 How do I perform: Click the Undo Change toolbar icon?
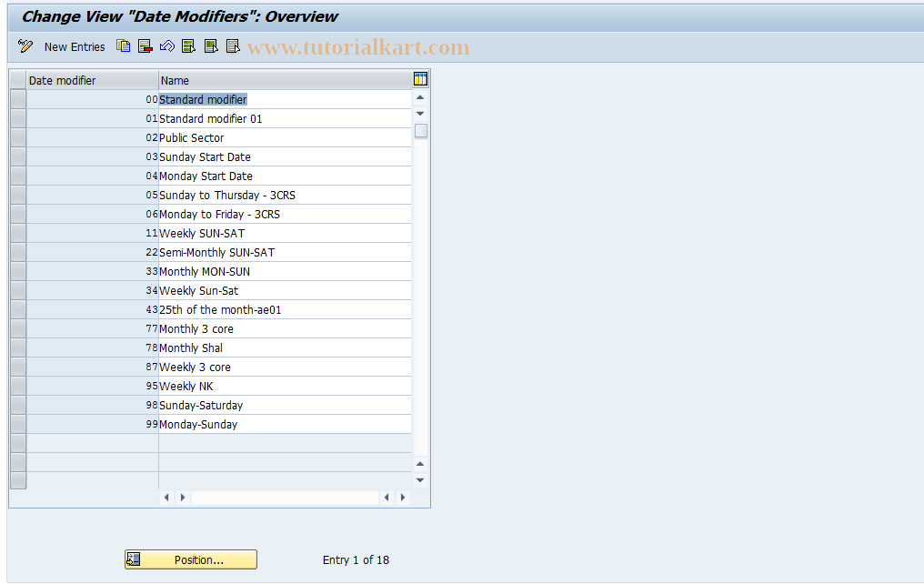pos(166,46)
